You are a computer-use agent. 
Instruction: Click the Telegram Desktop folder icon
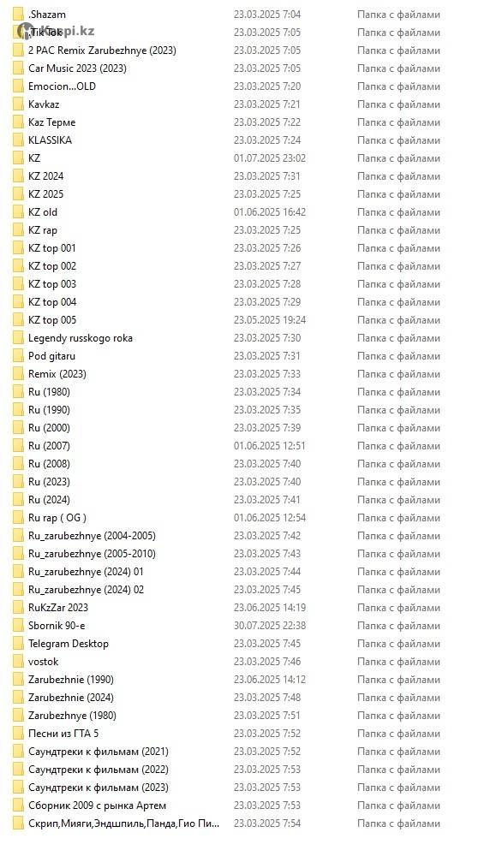(x=18, y=644)
